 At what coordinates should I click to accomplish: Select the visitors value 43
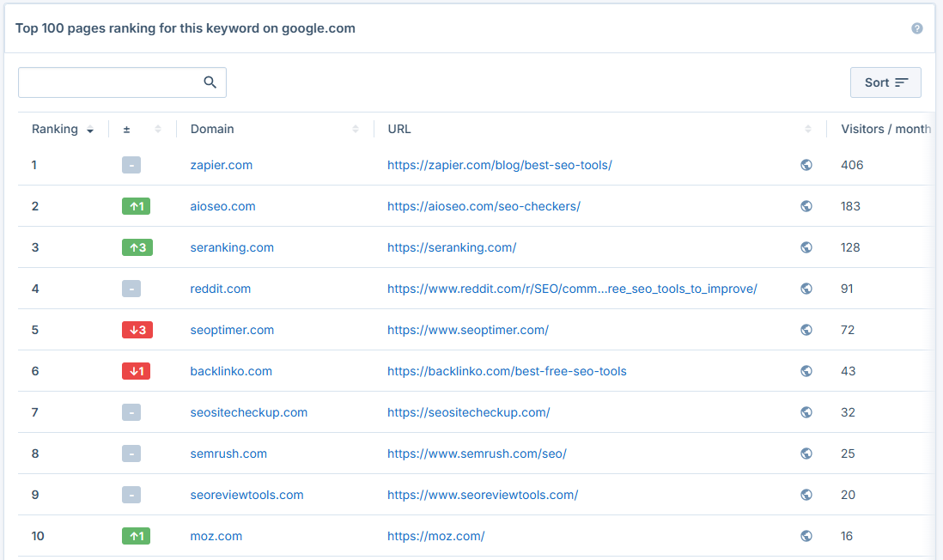[848, 371]
